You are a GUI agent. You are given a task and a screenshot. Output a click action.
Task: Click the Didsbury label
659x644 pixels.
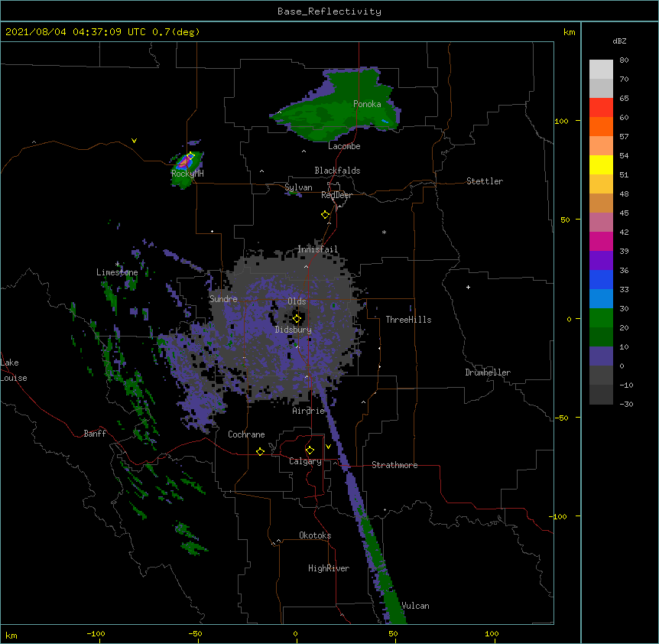coord(294,330)
